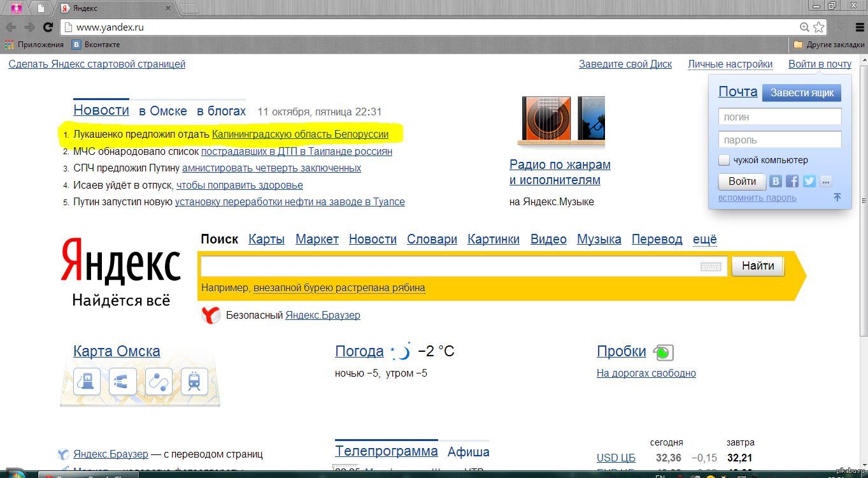This screenshot has width=868, height=478.
Task: Open the Картинки service link
Action: point(494,239)
